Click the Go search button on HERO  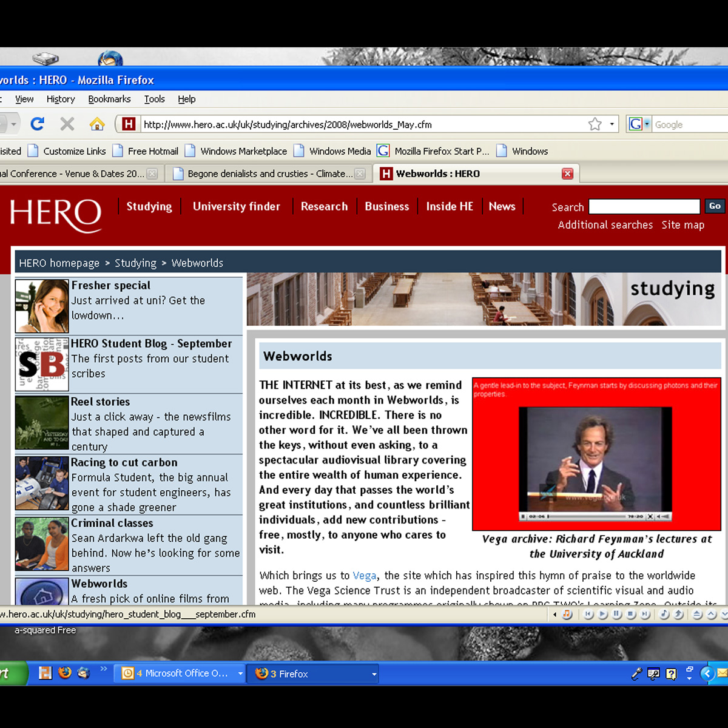pyautogui.click(x=715, y=206)
